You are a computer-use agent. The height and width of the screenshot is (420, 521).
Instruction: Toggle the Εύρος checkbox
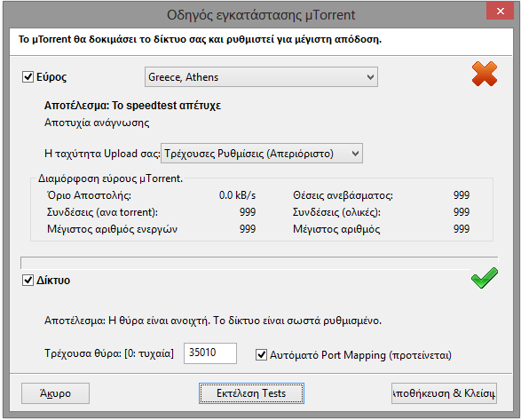pyautogui.click(x=28, y=77)
